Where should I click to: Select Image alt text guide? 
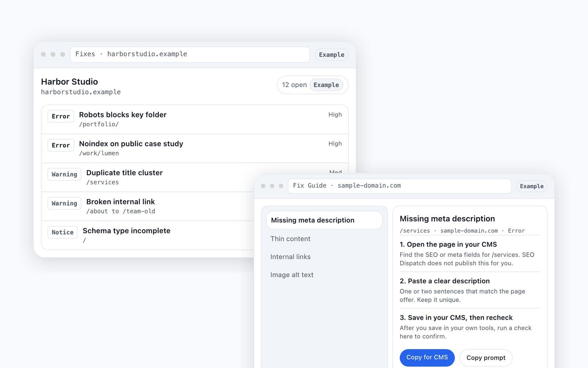point(292,275)
